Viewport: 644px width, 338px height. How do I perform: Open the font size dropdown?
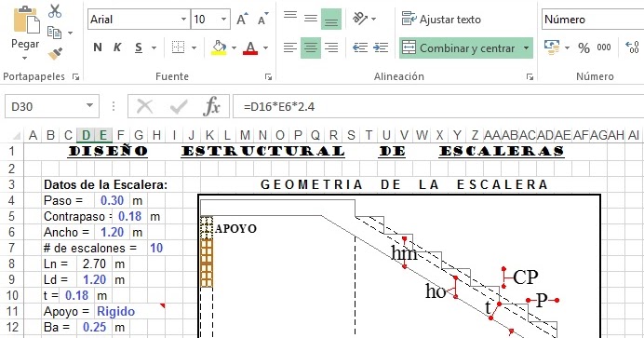click(x=223, y=20)
